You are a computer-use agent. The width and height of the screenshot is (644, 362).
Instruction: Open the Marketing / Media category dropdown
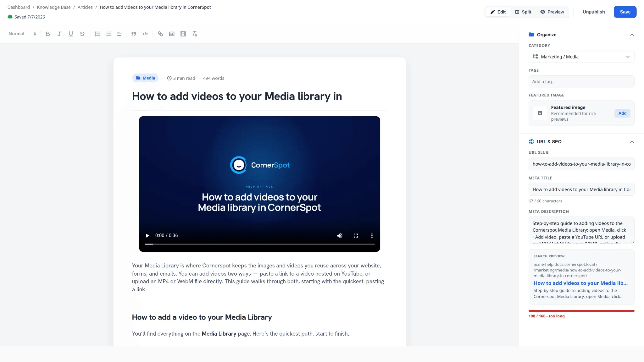581,57
